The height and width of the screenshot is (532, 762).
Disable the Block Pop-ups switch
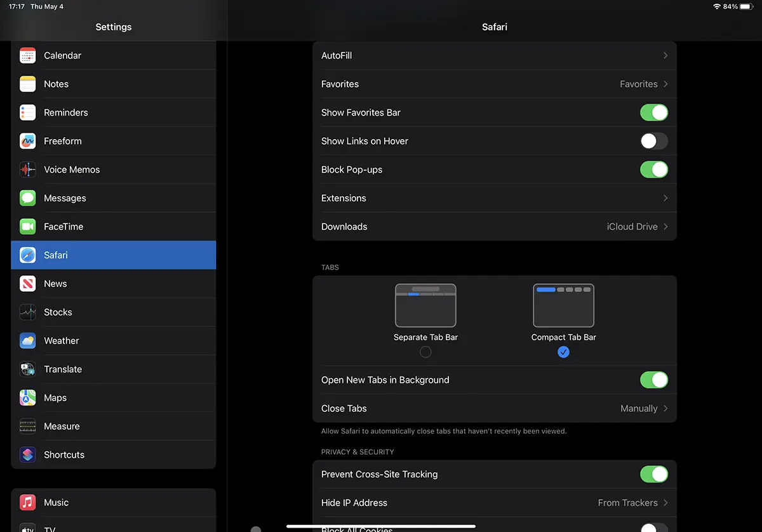click(654, 170)
